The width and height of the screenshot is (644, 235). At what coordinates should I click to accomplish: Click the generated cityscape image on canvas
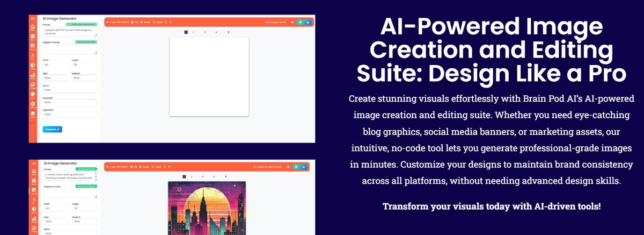(x=207, y=208)
